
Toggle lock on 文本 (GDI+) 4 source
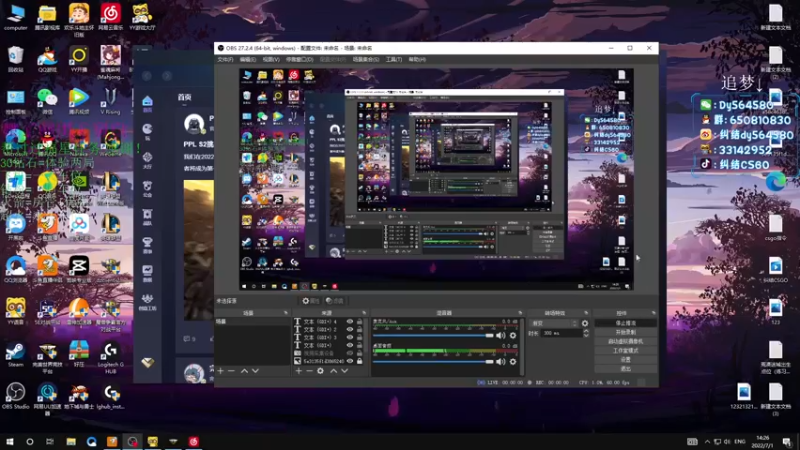[360, 321]
